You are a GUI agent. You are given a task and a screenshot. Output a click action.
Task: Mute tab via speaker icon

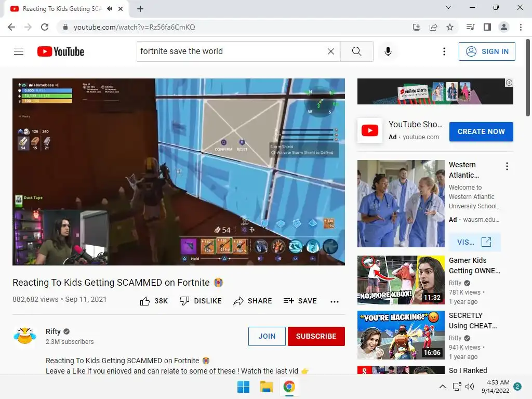[x=109, y=9]
